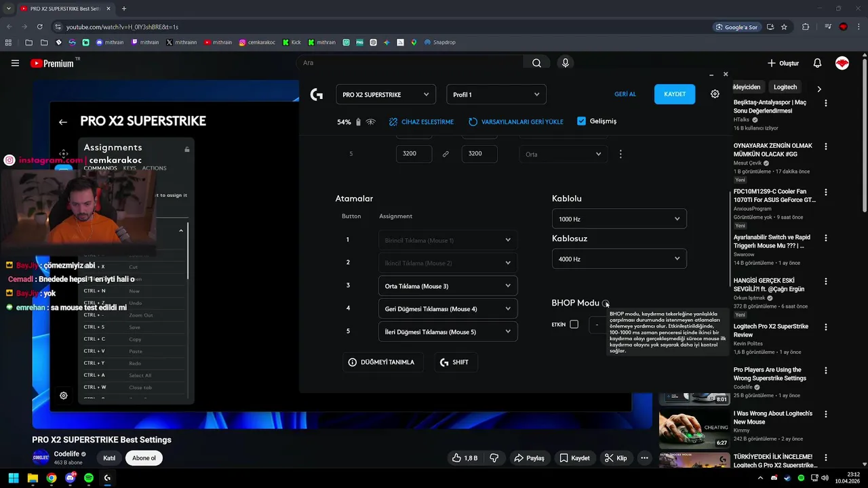868x488 pixels.
Task: Click the second 3200 DPI input field
Action: pyautogui.click(x=479, y=154)
